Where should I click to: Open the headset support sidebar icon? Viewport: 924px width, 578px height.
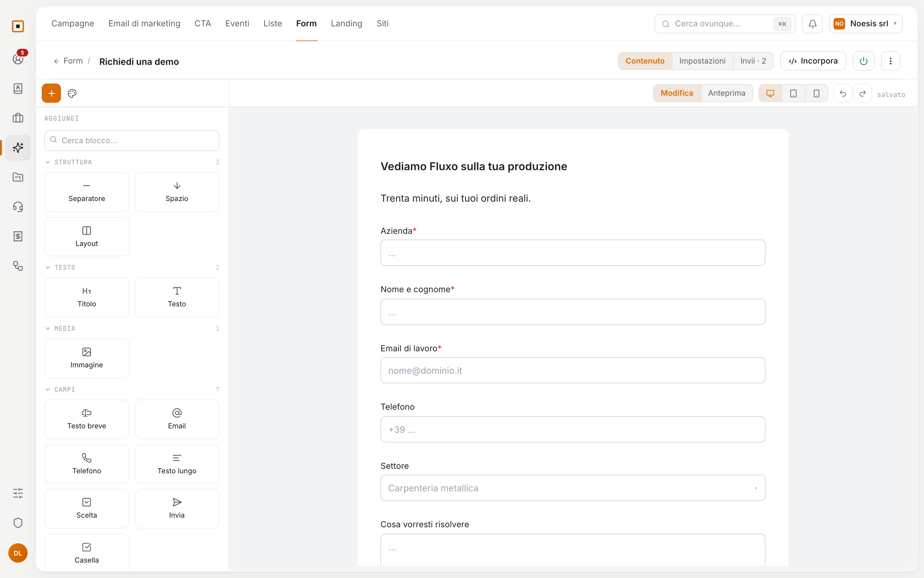point(18,207)
